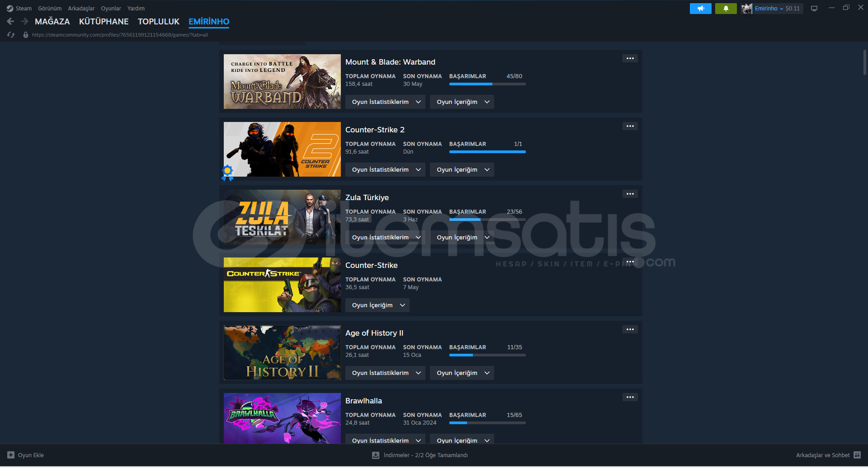The width and height of the screenshot is (868, 468).
Task: Open options menu for Counter-Strike
Action: pyautogui.click(x=630, y=262)
